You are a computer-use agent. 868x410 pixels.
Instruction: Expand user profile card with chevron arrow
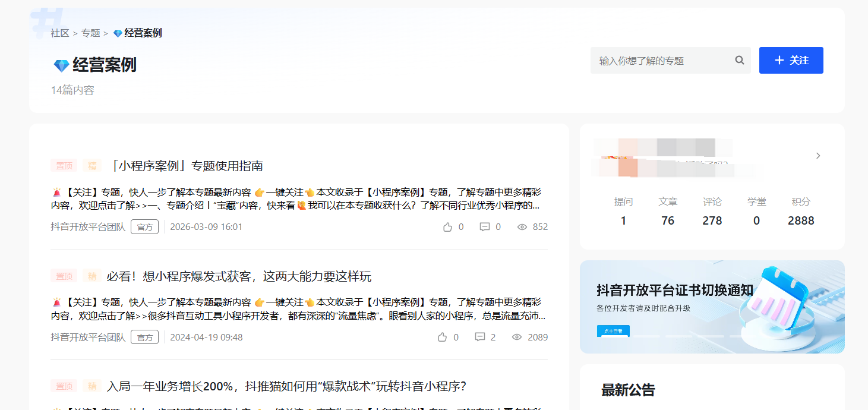click(818, 156)
